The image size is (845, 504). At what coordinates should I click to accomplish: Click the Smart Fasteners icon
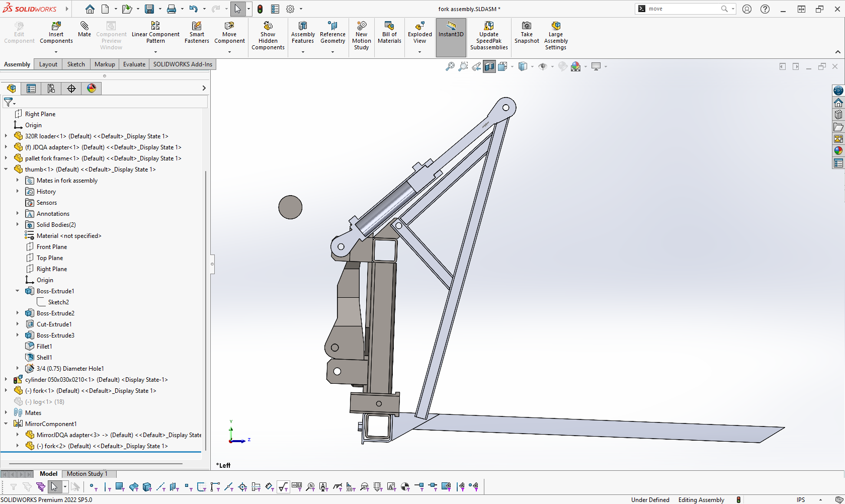(x=197, y=26)
